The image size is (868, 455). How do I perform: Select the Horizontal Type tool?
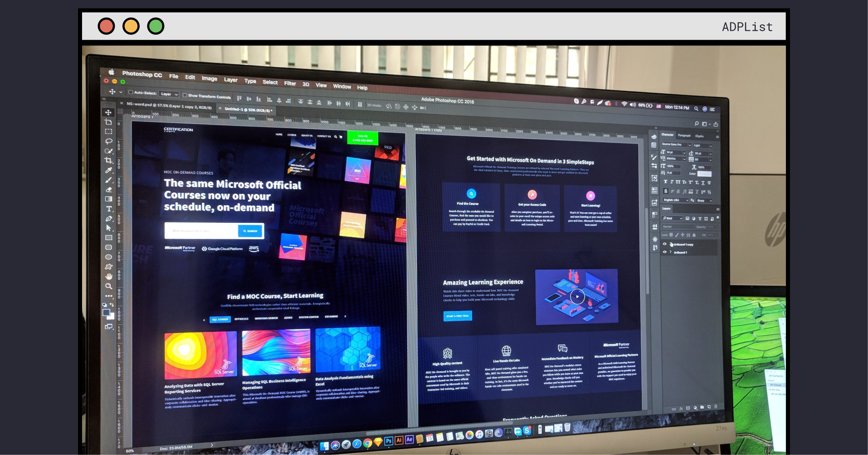[108, 209]
